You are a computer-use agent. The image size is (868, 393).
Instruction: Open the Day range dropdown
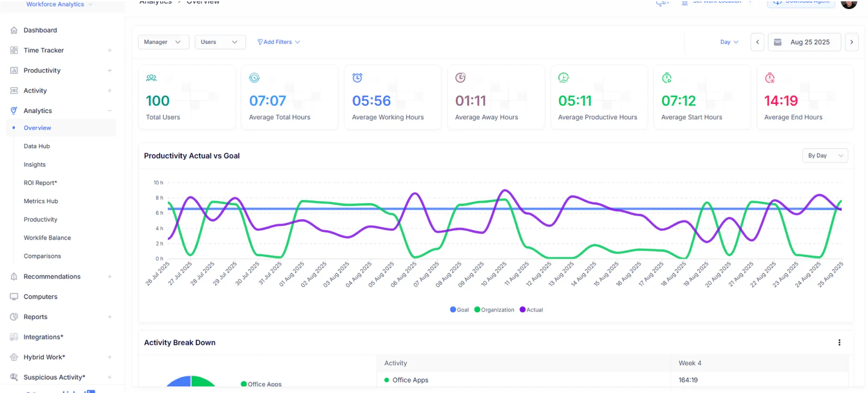click(729, 42)
